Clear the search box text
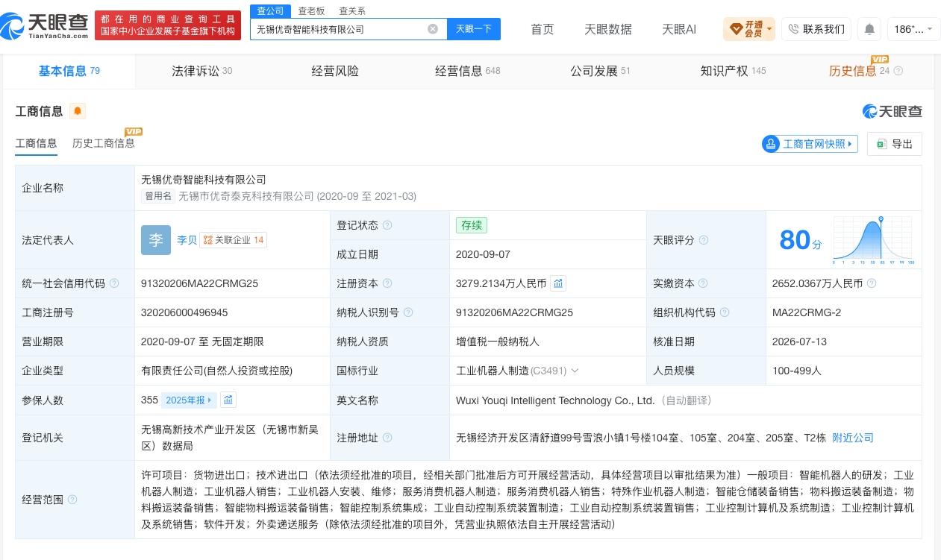This screenshot has height=560, width=941. tap(433, 29)
